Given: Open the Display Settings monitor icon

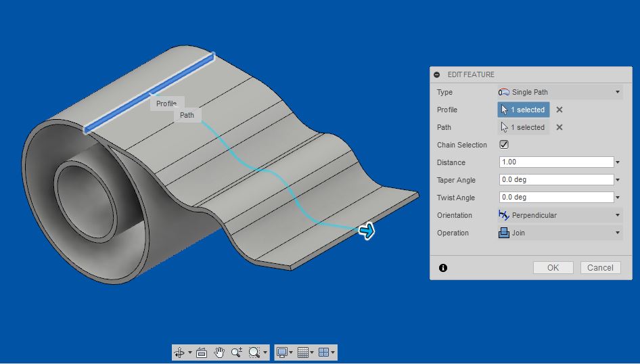Looking at the screenshot, I should point(282,352).
